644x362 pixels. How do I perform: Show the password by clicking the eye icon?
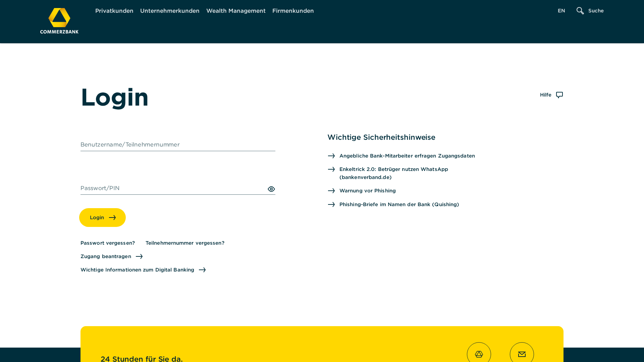[271, 189]
